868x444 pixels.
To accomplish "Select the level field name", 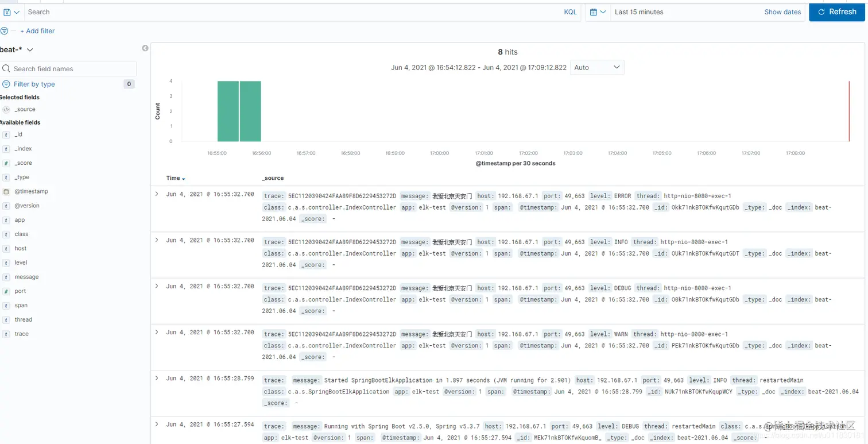I will coord(21,262).
